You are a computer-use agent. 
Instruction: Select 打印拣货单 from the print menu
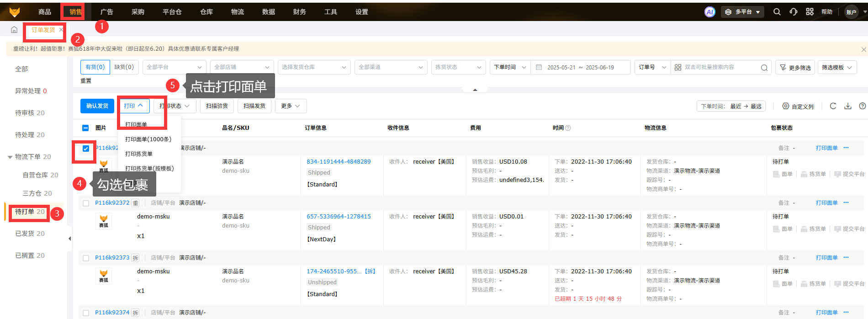[x=139, y=154]
